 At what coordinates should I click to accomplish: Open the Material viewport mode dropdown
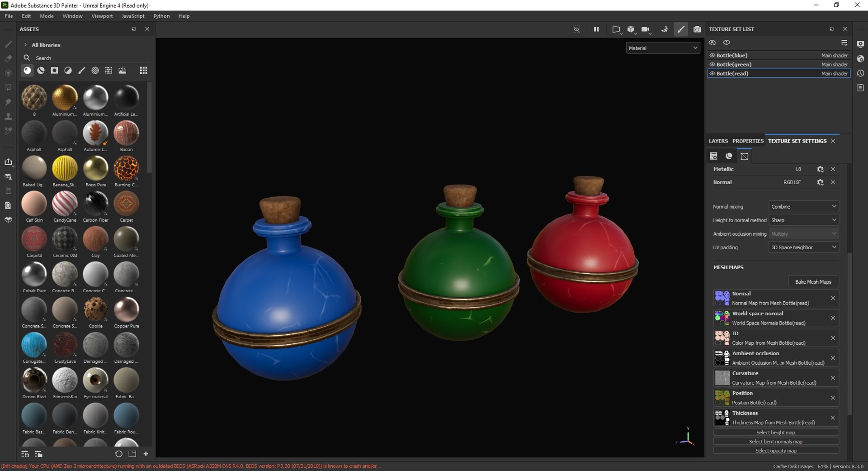coord(663,48)
